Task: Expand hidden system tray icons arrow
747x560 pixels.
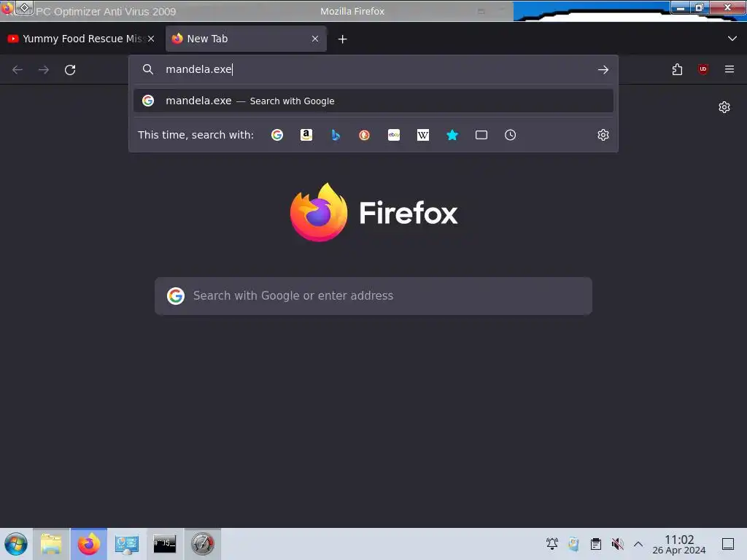Action: pos(638,544)
